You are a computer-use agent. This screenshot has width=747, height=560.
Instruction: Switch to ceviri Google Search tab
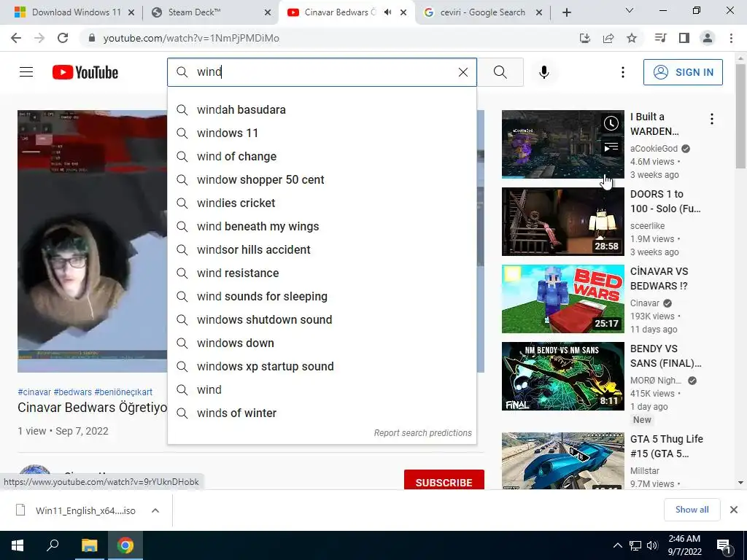point(483,12)
